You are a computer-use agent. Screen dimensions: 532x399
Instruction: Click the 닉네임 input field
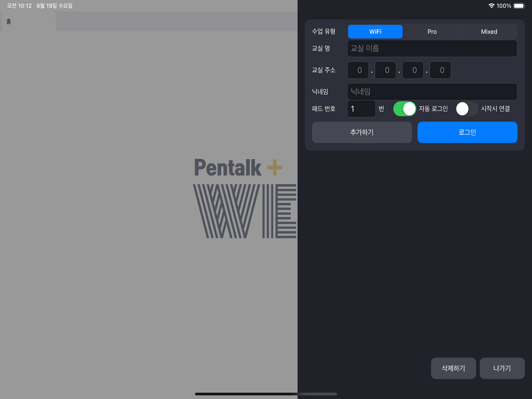tap(432, 92)
